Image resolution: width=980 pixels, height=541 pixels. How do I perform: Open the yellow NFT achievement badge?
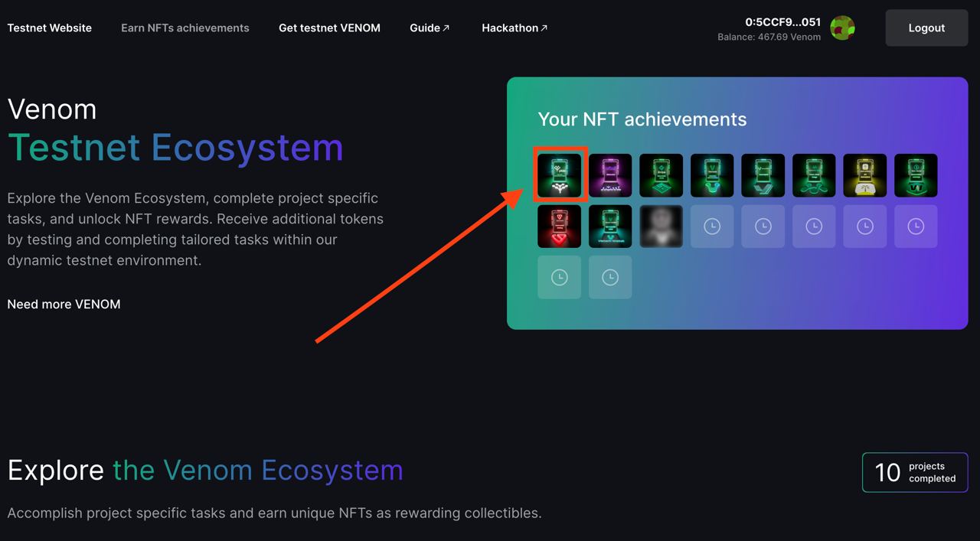pos(864,175)
